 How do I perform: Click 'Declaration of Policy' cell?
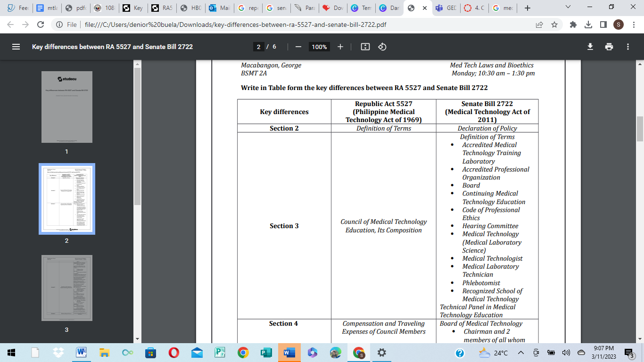click(487, 128)
